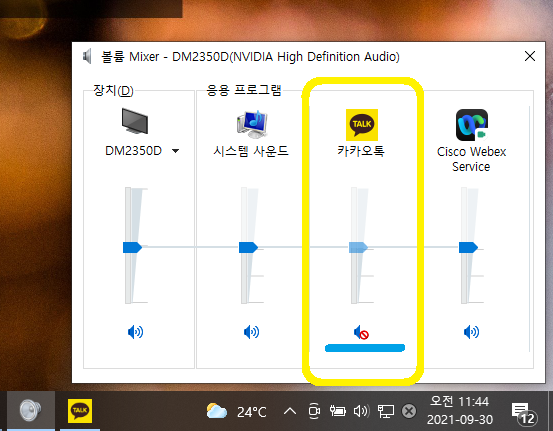Click the 시스템 사운드 application icon

tap(252, 124)
